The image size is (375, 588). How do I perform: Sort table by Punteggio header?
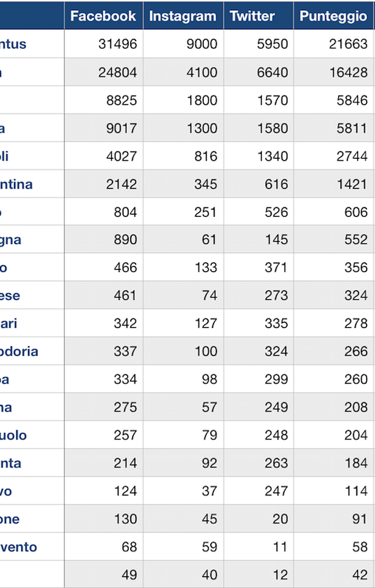(x=333, y=16)
